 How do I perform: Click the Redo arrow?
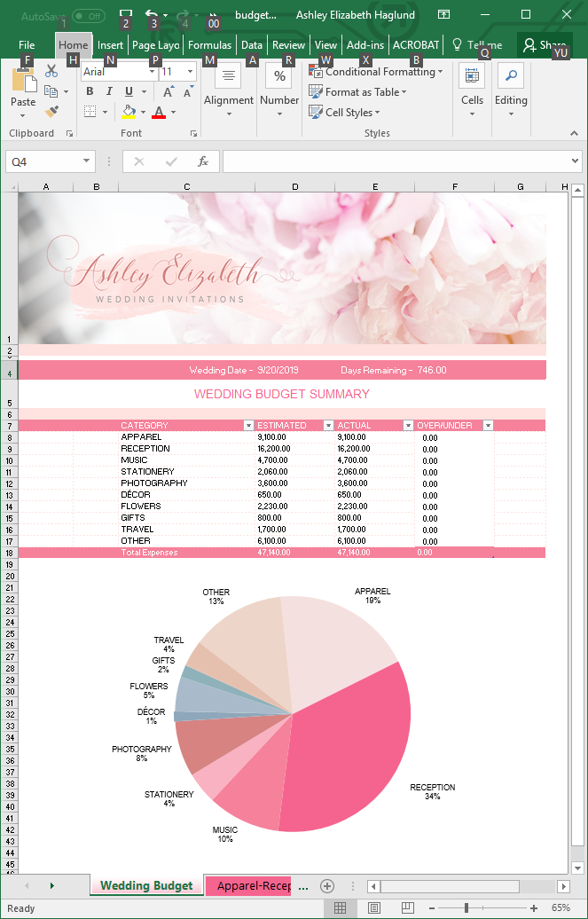(x=182, y=15)
